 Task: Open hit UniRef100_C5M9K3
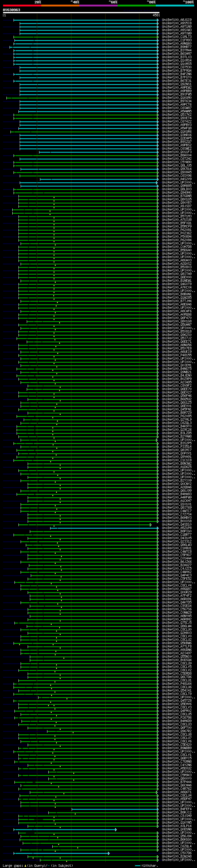coord(177,775)
